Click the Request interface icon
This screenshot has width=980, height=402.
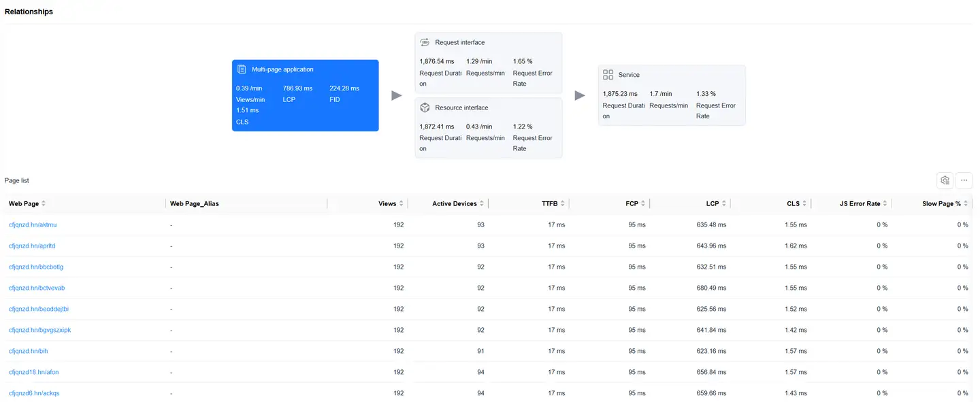(425, 42)
